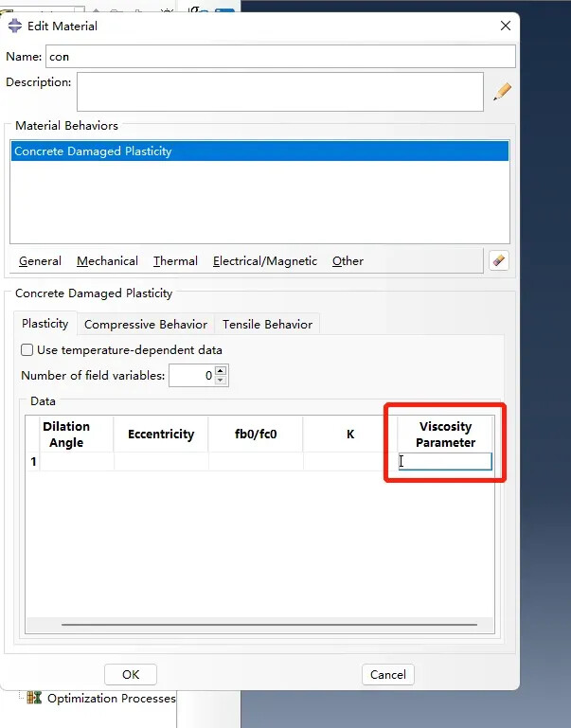Image resolution: width=571 pixels, height=728 pixels.
Task: Click the delete behavior eraser icon
Action: pos(499,260)
